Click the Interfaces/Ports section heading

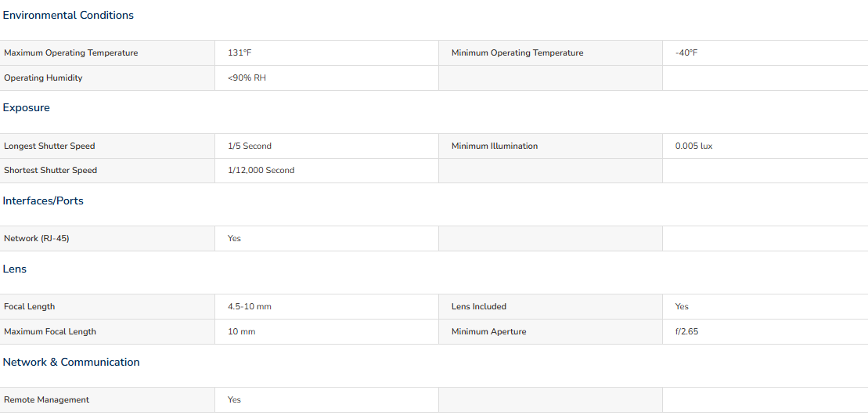click(43, 200)
